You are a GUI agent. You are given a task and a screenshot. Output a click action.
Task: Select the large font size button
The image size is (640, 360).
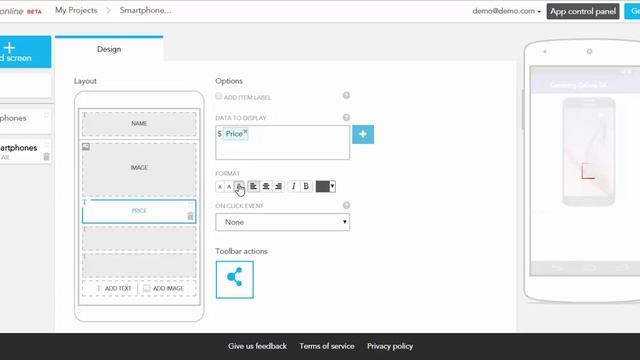pyautogui.click(x=239, y=187)
